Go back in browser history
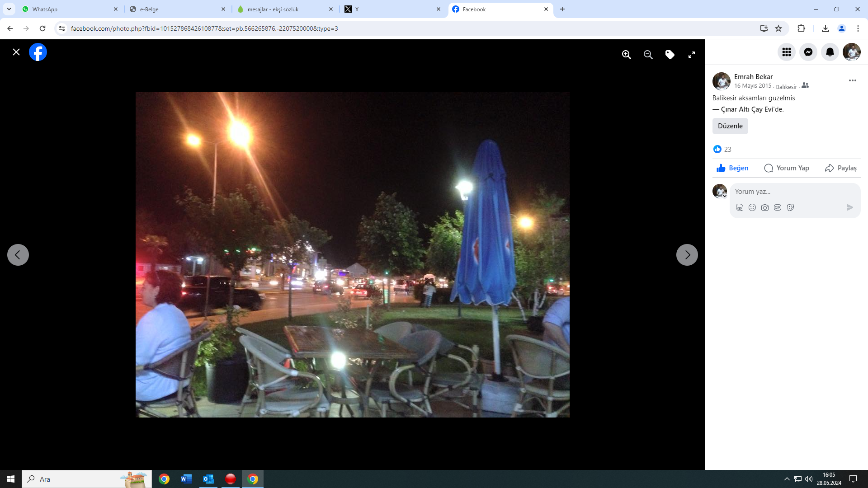This screenshot has height=488, width=868. pos(10,28)
